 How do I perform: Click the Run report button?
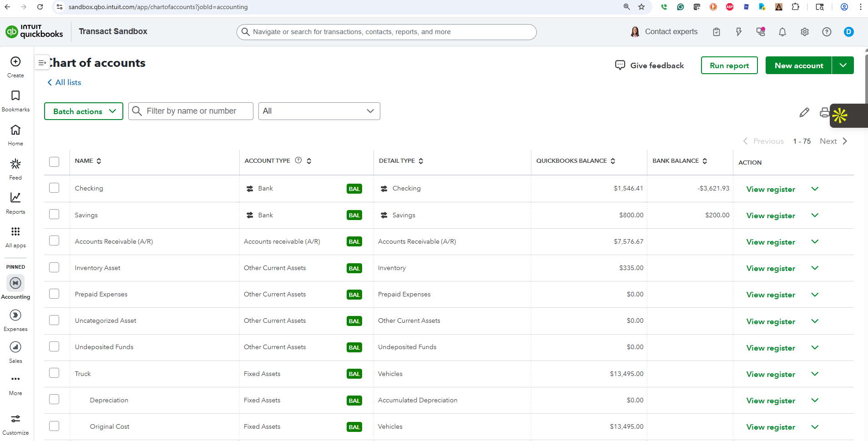coord(729,65)
